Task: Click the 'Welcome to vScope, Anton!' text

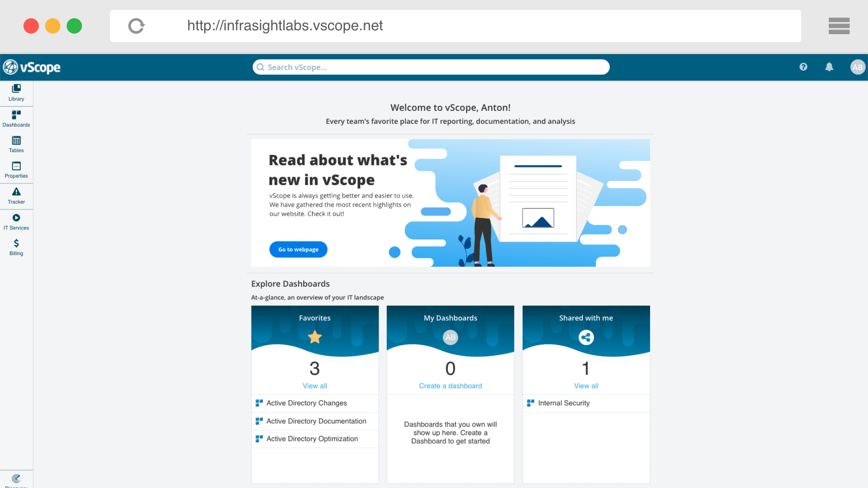Action: pos(450,107)
